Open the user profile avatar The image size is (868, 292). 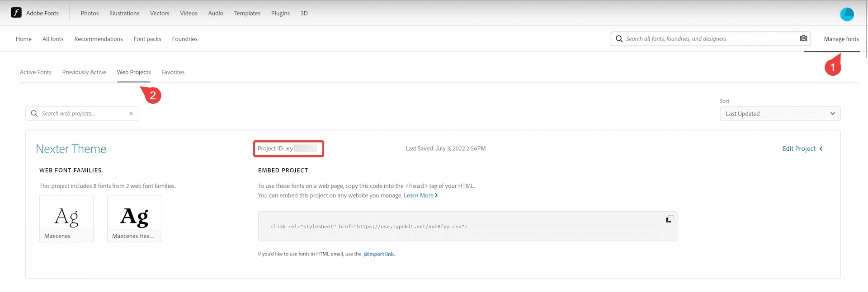click(847, 14)
